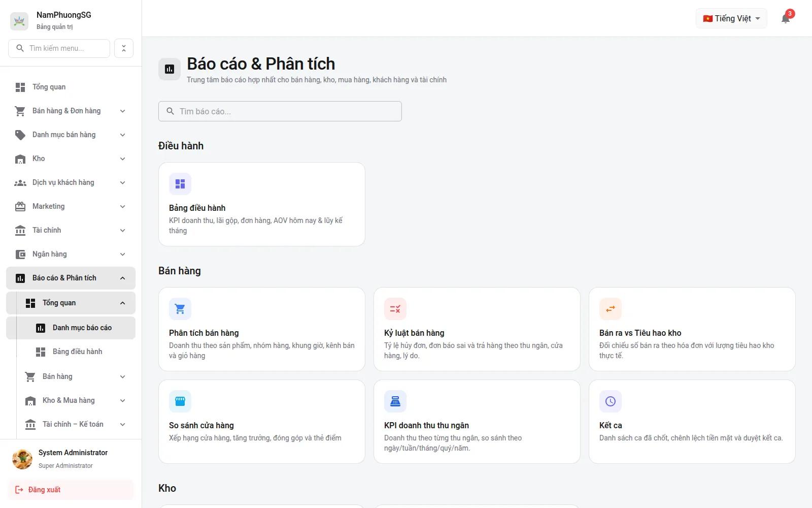Click the Bán ra vs Tiêu hao kho title
Viewport: 812px width, 508px height.
click(640, 333)
